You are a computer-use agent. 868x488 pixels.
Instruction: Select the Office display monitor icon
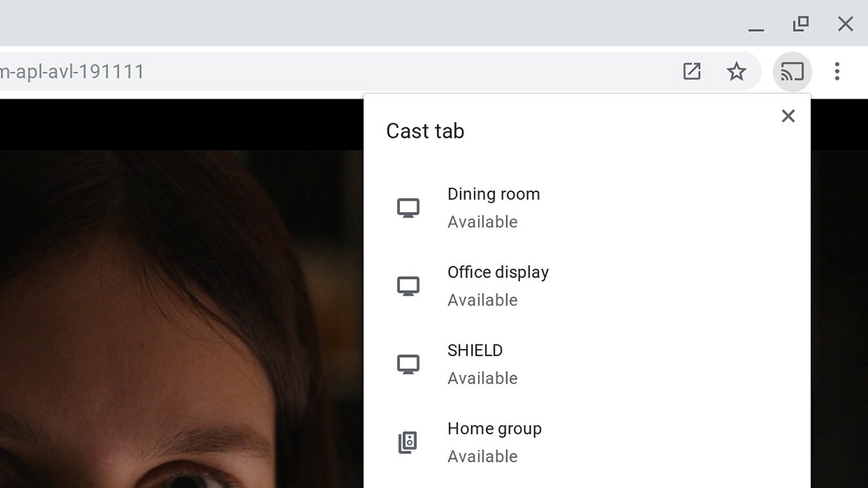click(x=408, y=286)
